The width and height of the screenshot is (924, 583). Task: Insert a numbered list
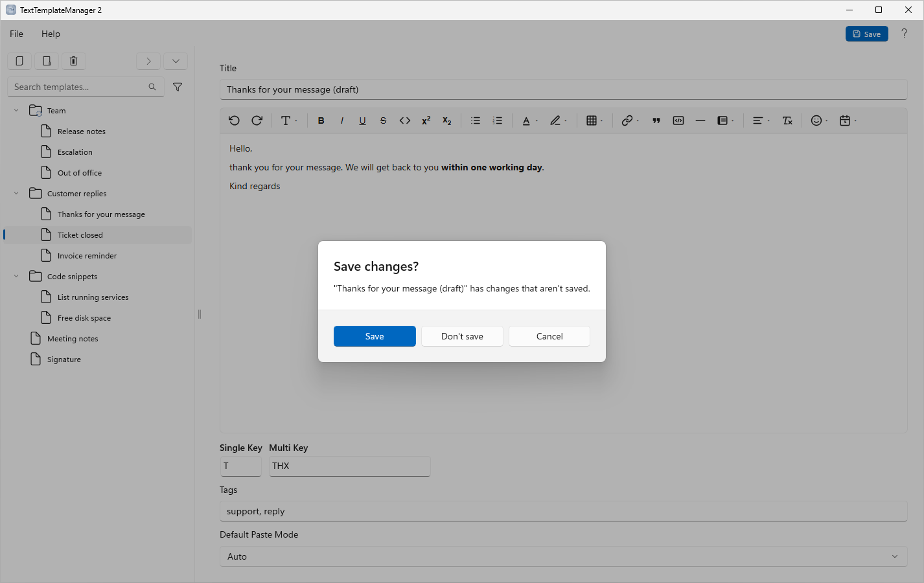pyautogui.click(x=498, y=120)
